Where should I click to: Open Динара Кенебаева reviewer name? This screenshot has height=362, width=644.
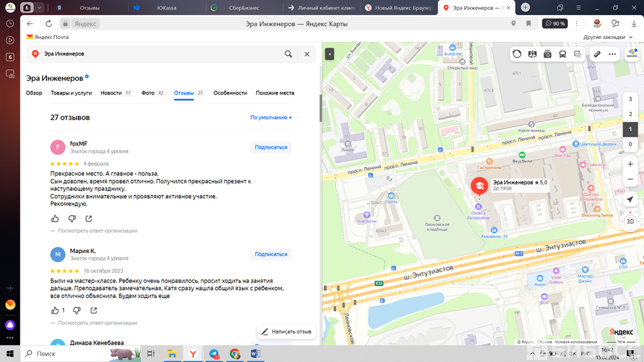tap(97, 342)
